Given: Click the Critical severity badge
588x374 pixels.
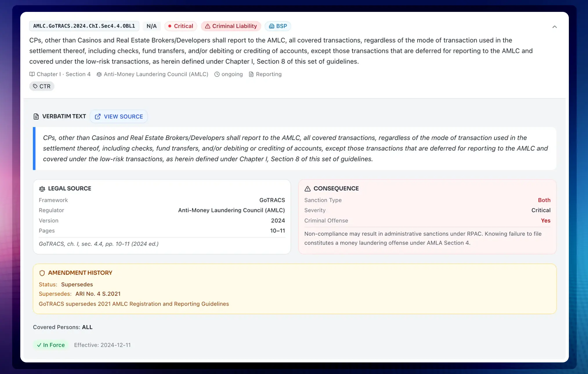Looking at the screenshot, I should (180, 26).
